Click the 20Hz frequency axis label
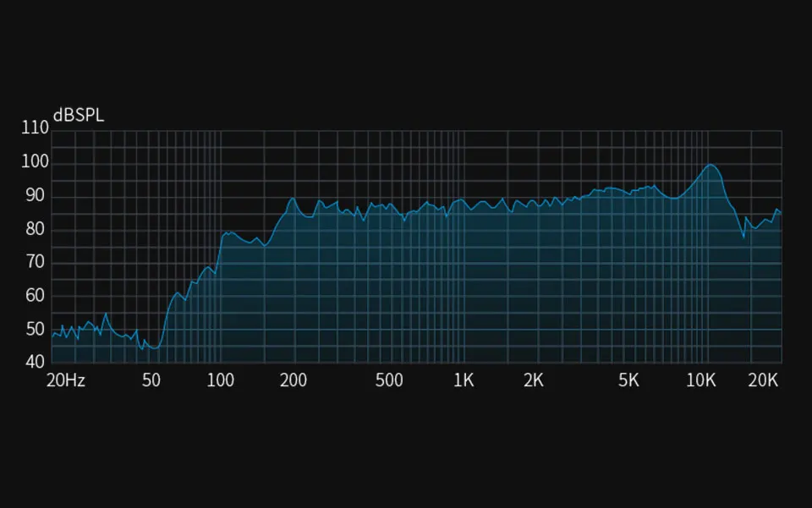812x508 pixels. (x=66, y=380)
